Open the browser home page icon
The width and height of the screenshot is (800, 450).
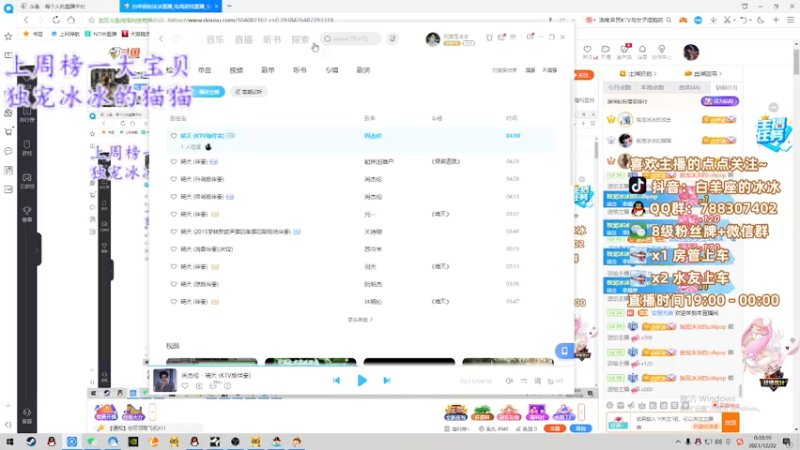click(x=71, y=20)
